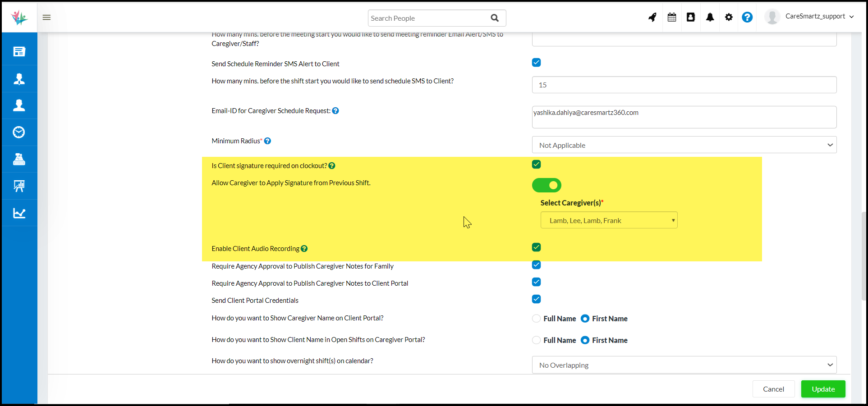
Task: Click the blue help question icon
Action: point(747,17)
